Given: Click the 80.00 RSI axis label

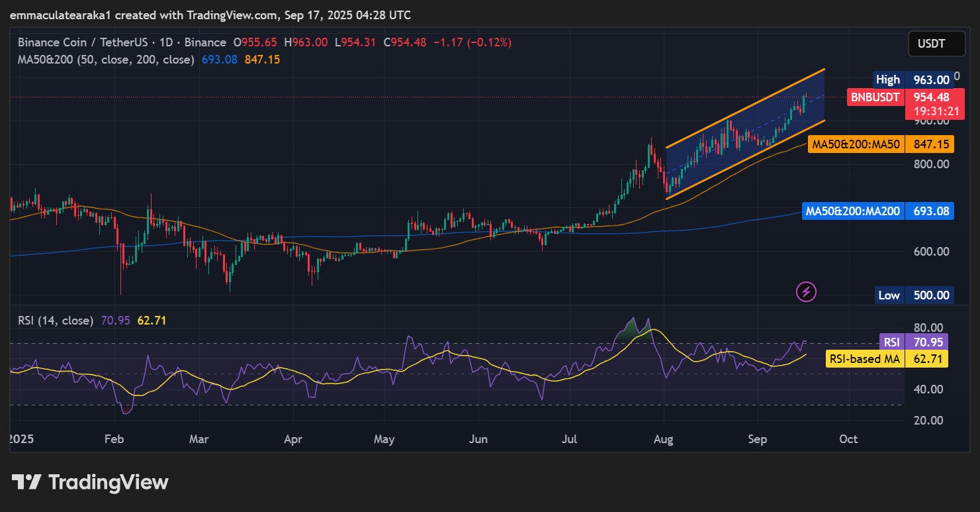Looking at the screenshot, I should pyautogui.click(x=928, y=327).
